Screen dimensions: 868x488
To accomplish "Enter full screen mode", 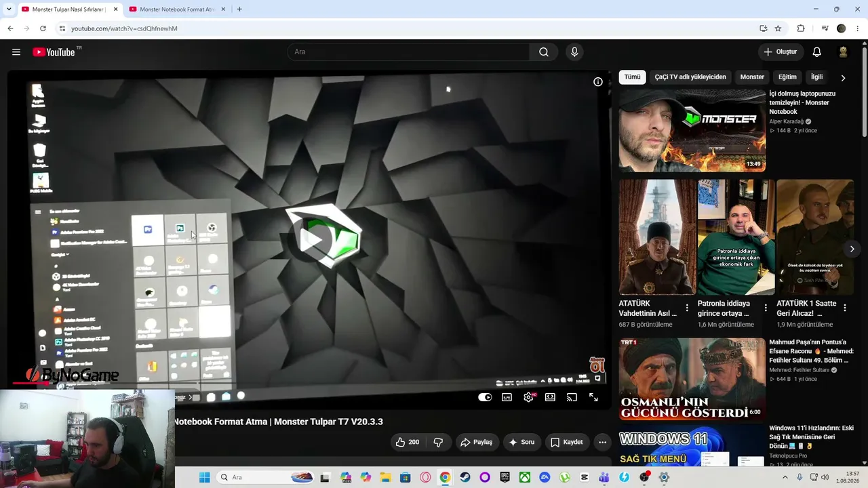I will point(593,397).
